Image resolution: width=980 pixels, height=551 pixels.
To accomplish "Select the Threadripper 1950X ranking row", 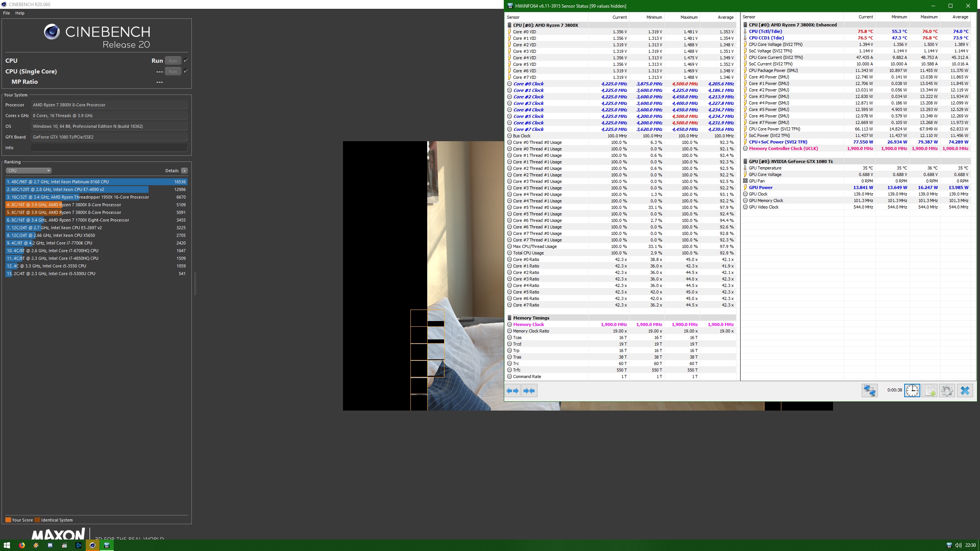I will [x=96, y=197].
